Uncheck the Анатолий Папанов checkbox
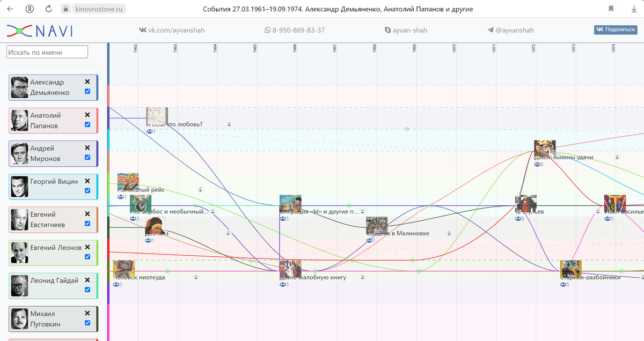This screenshot has width=644, height=341. [x=87, y=125]
